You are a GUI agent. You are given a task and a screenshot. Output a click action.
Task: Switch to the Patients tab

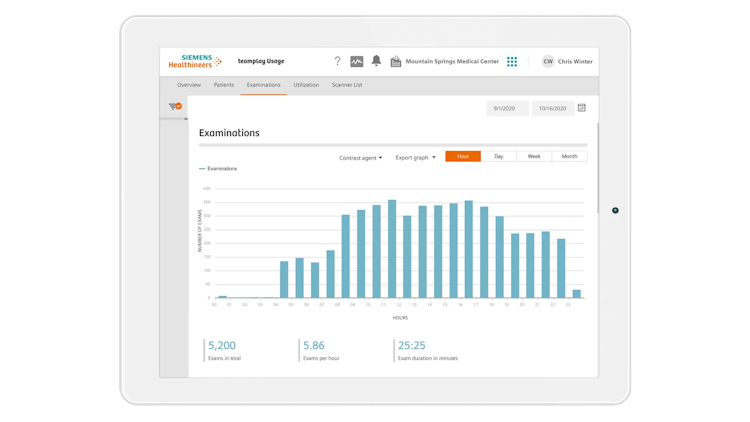pos(224,85)
